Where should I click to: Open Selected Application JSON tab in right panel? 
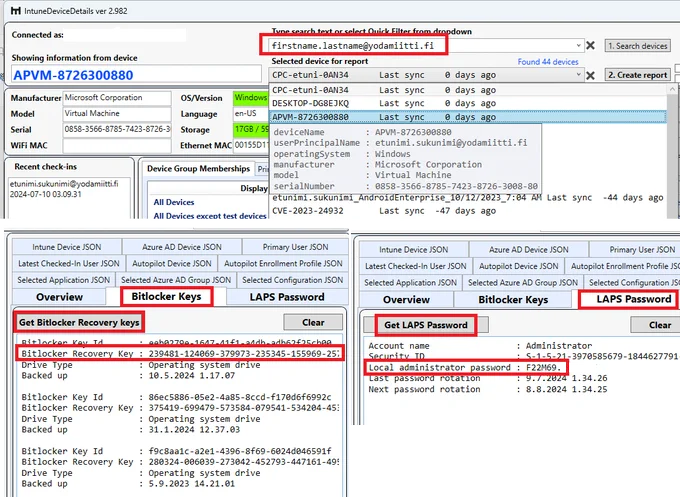pos(411,282)
